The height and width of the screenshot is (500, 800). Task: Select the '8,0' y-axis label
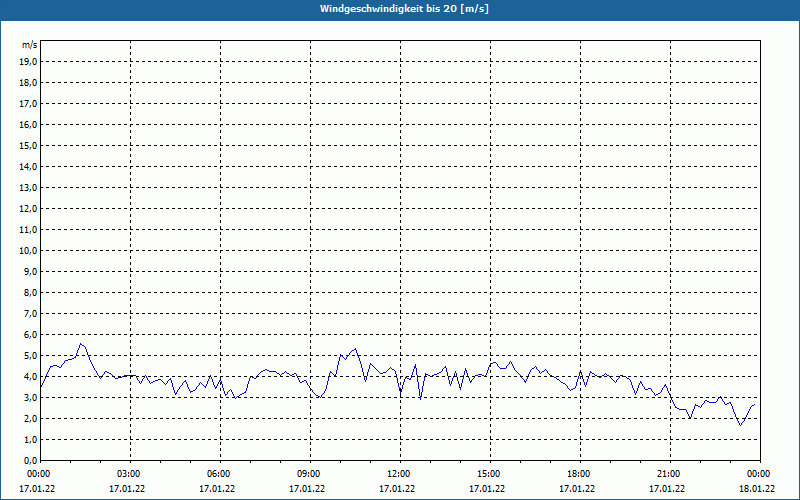point(30,292)
